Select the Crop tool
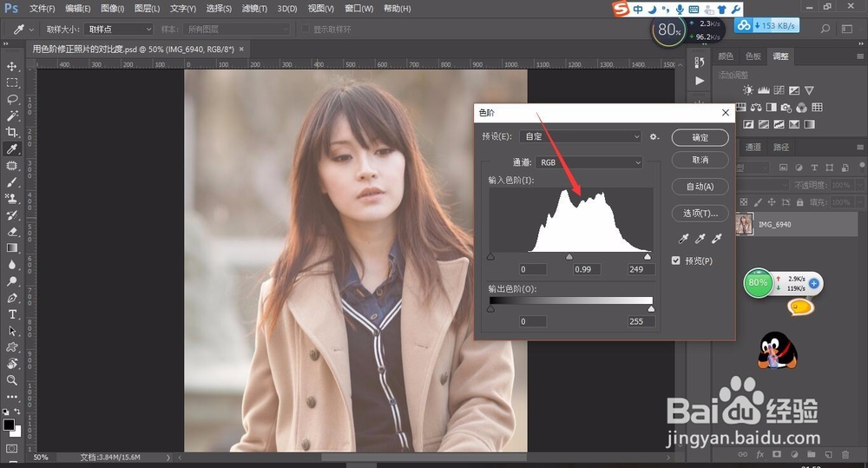The image size is (868, 468). 11,132
